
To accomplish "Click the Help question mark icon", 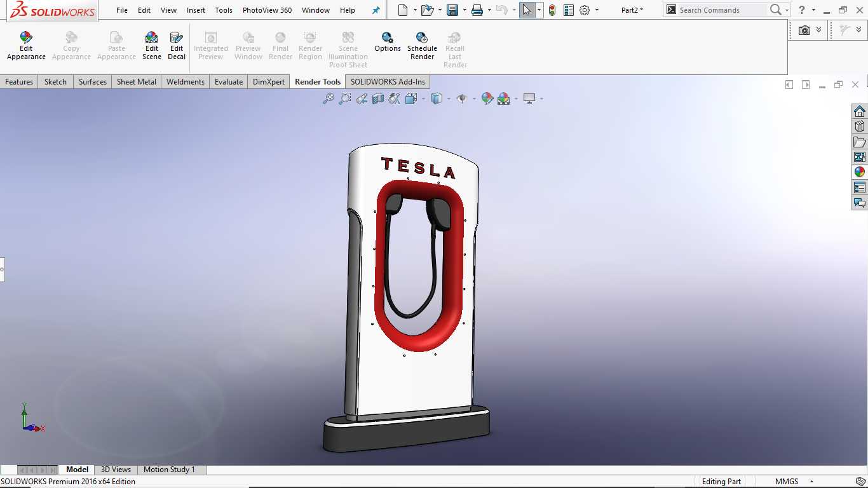I will [802, 10].
